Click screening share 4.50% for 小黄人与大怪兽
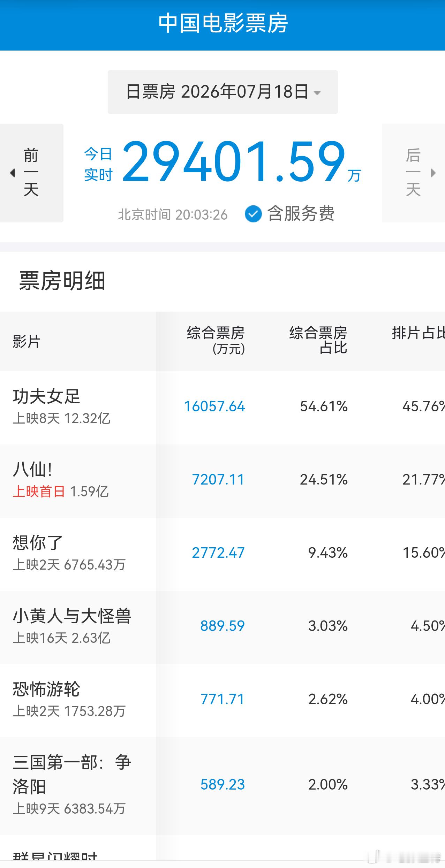Screen dimensions: 445x868 coord(428,626)
